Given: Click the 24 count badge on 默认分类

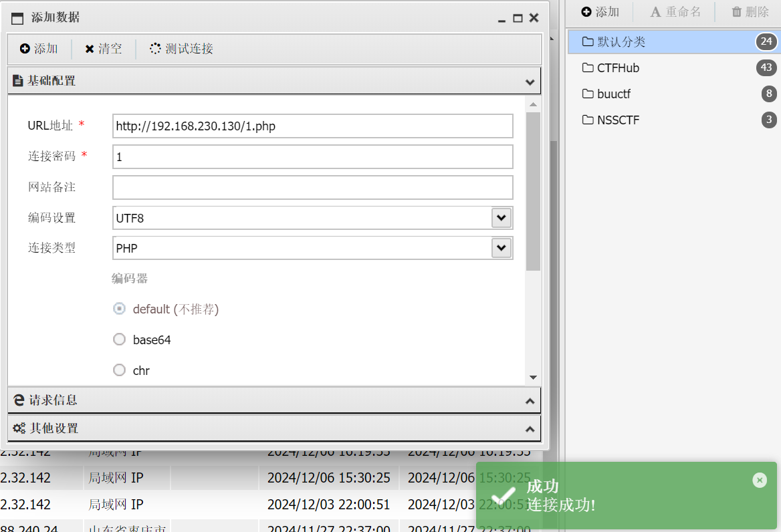Looking at the screenshot, I should (x=766, y=42).
